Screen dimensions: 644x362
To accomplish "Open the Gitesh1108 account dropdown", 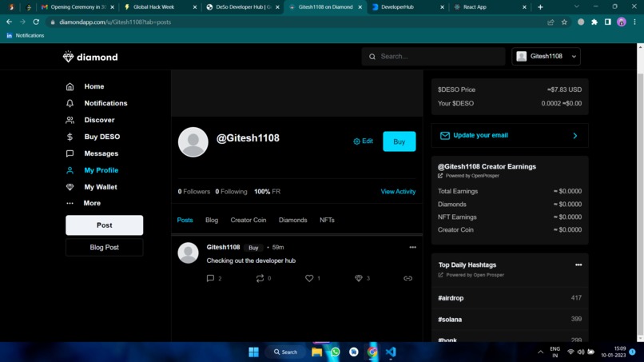I will (x=546, y=56).
